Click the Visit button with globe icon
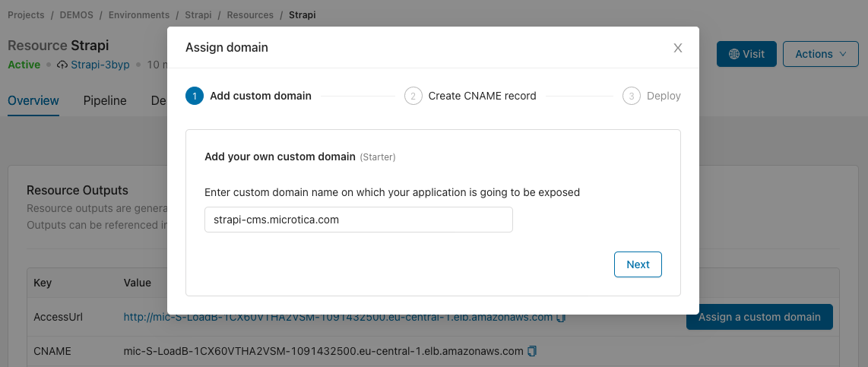The width and height of the screenshot is (868, 367). (746, 54)
